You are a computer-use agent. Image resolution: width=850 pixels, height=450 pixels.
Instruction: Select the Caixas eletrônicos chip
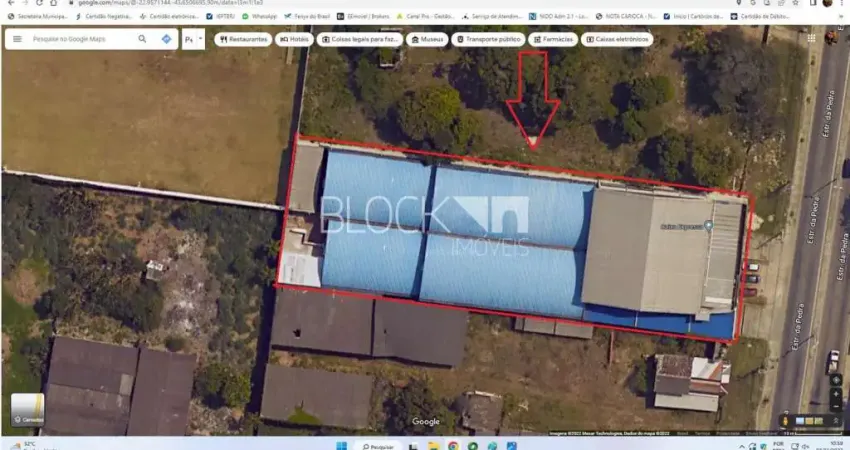tap(617, 39)
